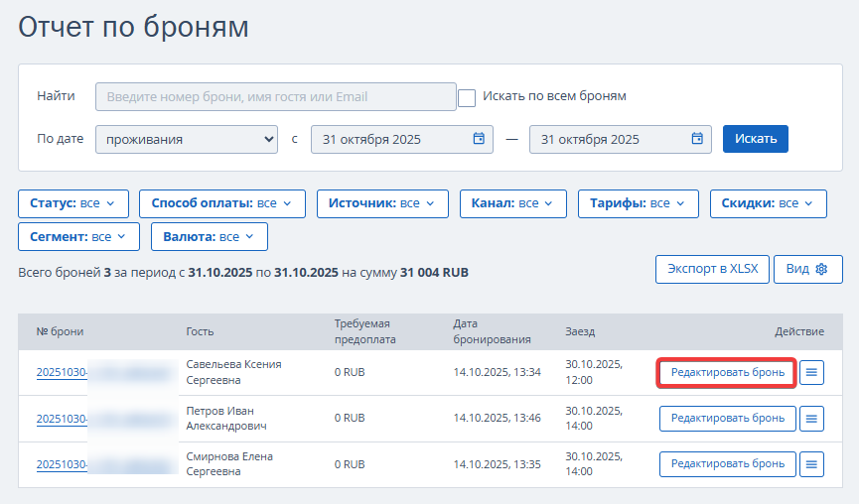859x504 pixels.
Task: Open hamburger menu for Петров Иван booking
Action: (x=811, y=419)
